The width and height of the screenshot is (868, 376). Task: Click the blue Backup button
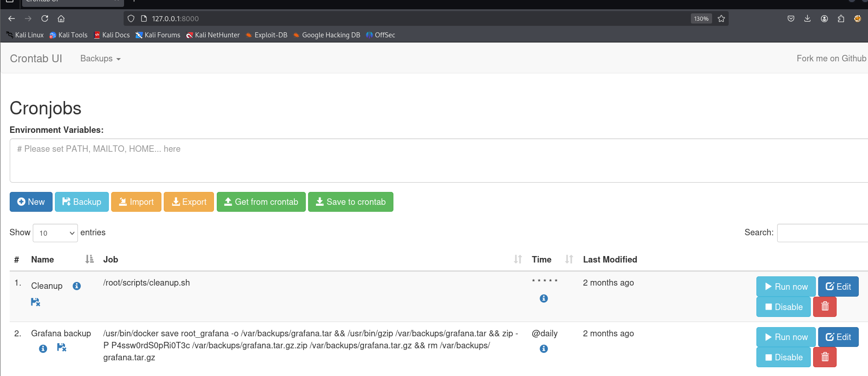(82, 202)
